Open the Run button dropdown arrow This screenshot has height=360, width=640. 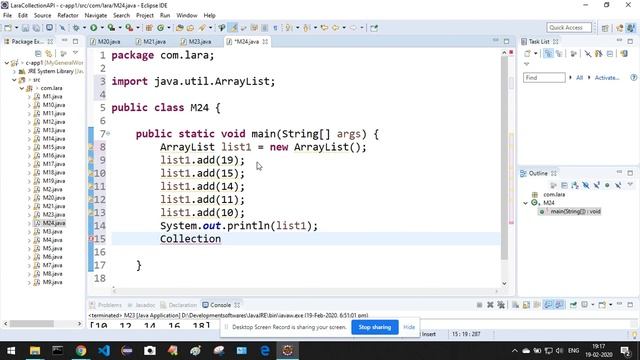click(x=102, y=28)
